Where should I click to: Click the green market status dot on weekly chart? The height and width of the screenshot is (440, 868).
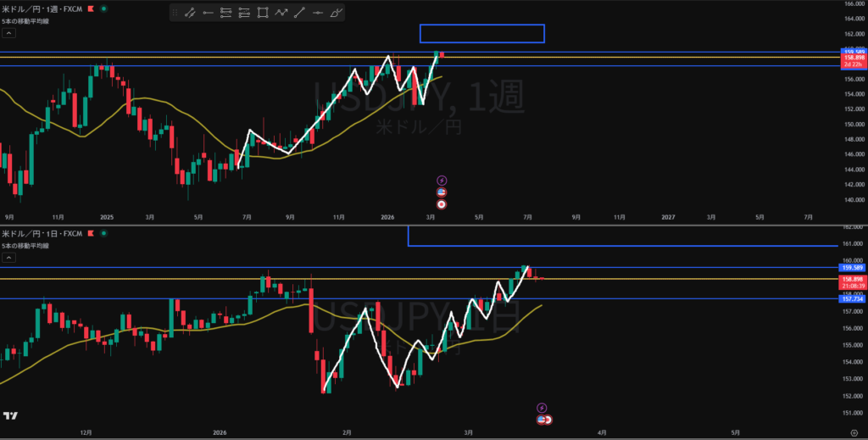103,8
